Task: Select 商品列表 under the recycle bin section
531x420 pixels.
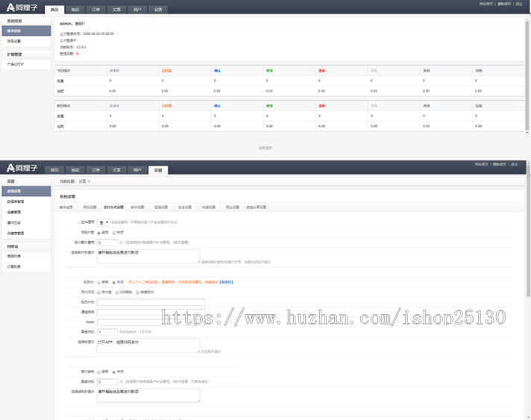Action: 26,257
